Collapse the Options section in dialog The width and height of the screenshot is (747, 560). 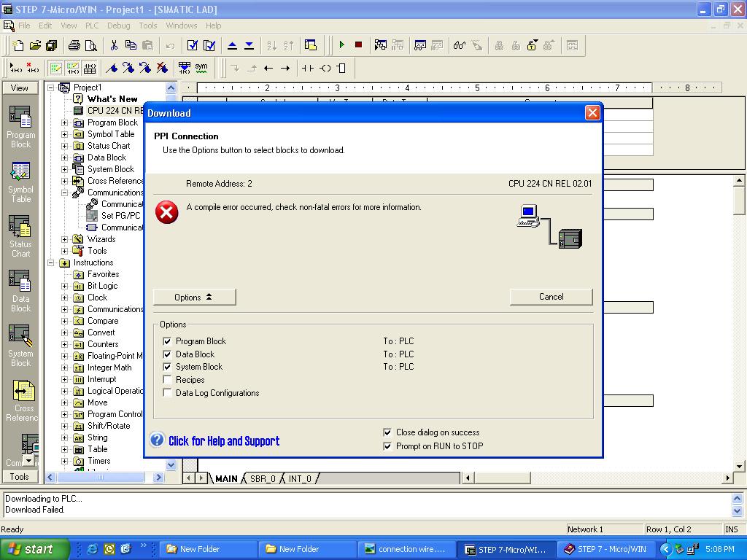(x=194, y=297)
